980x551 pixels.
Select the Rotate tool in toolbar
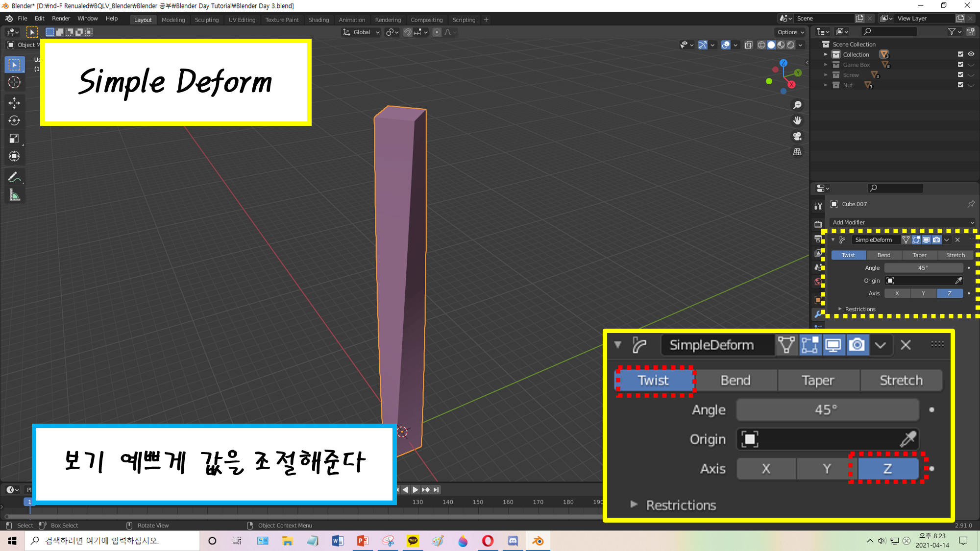[x=14, y=120]
